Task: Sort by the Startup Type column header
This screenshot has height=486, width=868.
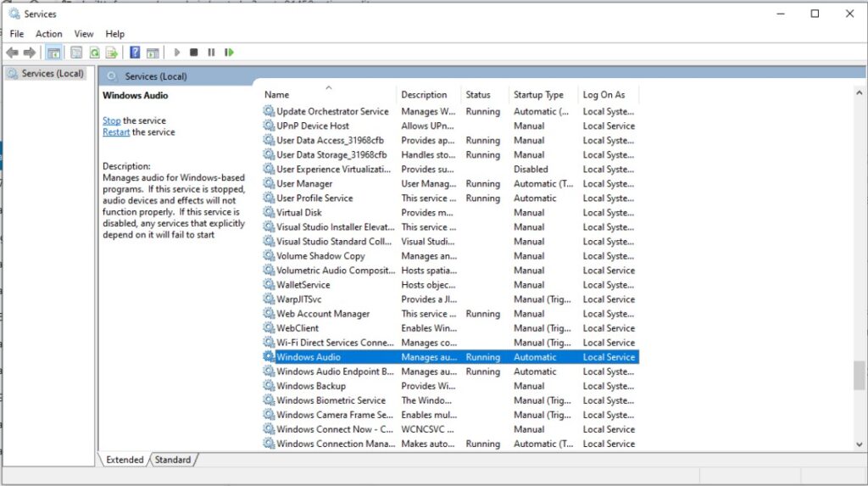Action: 543,95
